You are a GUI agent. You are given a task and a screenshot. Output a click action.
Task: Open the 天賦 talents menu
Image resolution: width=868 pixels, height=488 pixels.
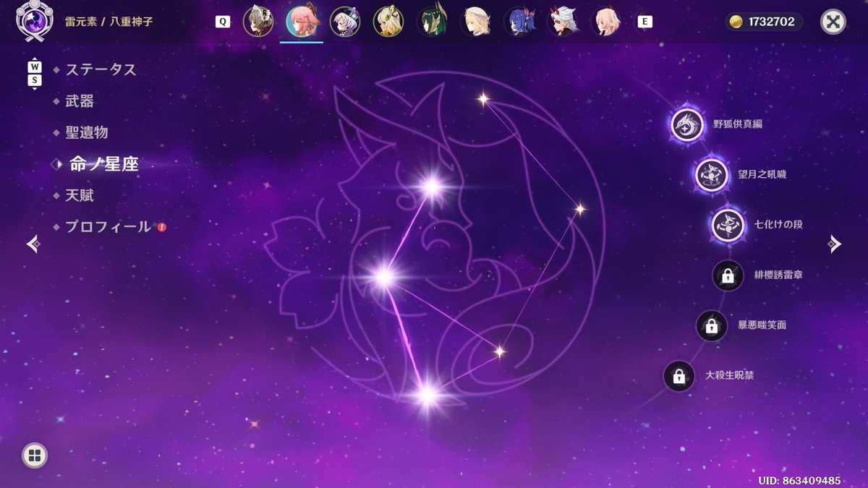coord(80,195)
